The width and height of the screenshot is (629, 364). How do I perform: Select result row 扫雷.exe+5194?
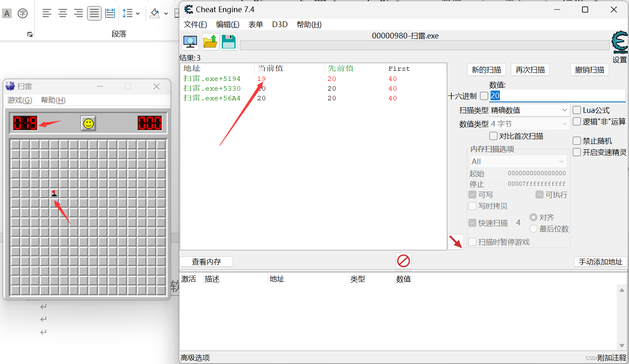click(x=313, y=78)
